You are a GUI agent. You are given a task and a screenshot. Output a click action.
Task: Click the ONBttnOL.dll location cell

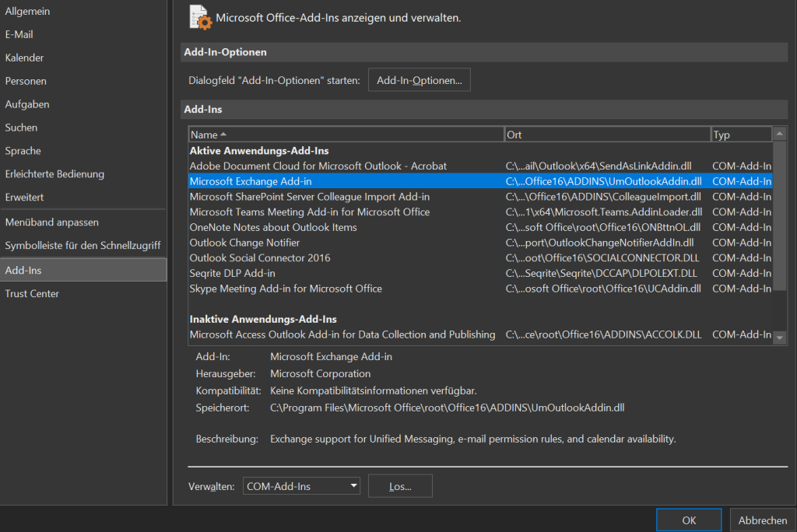pyautogui.click(x=603, y=227)
